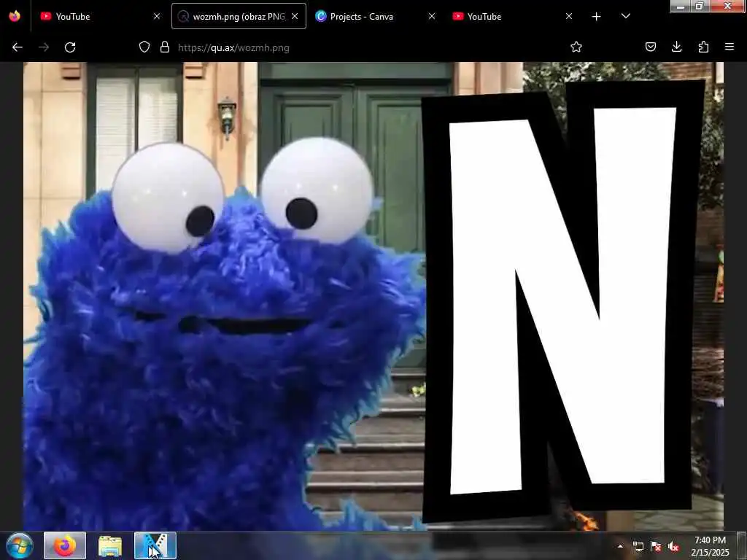Close the first YouTube tab
The width and height of the screenshot is (747, 560).
(157, 16)
